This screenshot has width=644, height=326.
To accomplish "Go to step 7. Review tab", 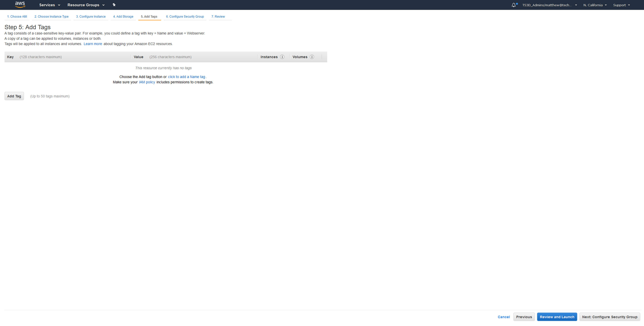I will (218, 17).
